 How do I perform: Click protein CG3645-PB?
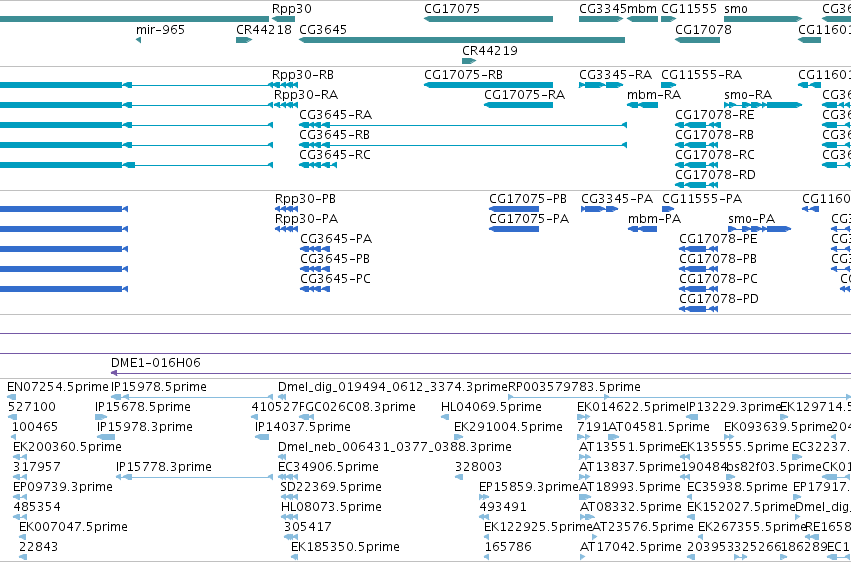coord(335,259)
